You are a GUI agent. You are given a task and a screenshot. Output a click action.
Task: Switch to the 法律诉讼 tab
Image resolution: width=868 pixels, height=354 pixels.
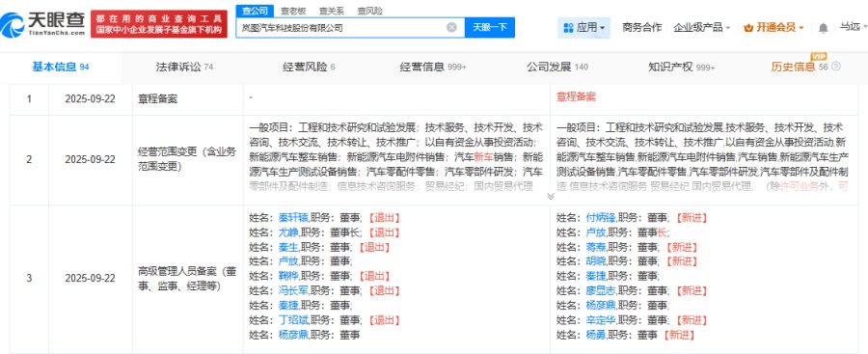click(x=185, y=67)
